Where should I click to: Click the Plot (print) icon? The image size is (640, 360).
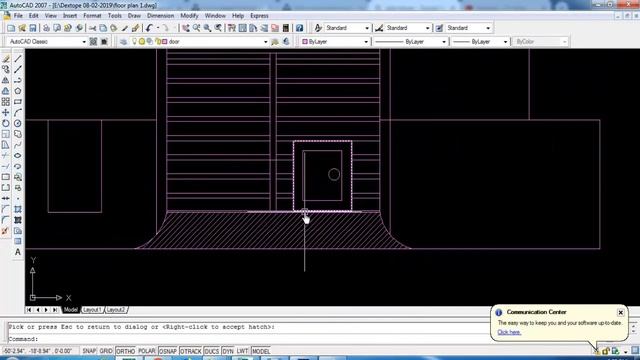coord(46,28)
